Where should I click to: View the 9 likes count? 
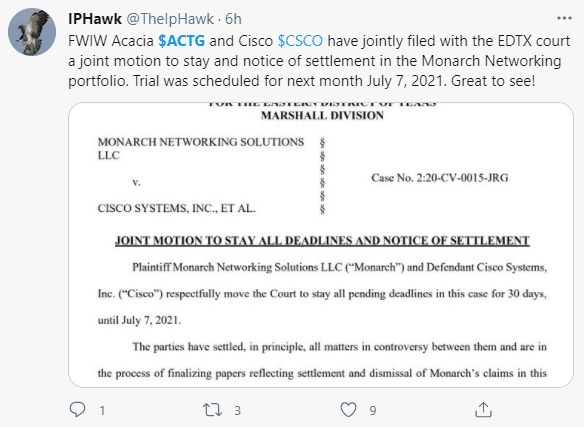(373, 411)
